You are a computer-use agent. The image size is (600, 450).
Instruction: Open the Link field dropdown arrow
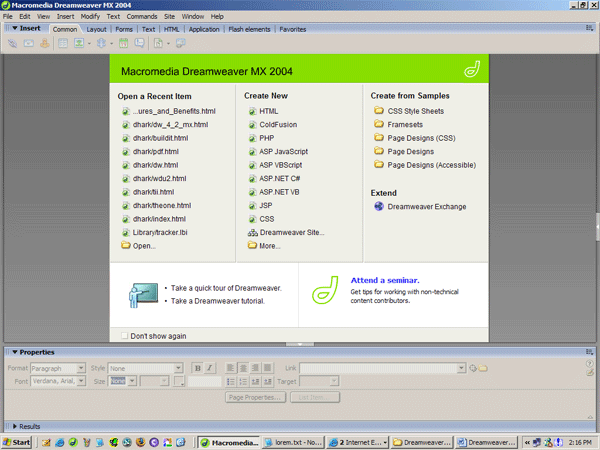point(461,368)
